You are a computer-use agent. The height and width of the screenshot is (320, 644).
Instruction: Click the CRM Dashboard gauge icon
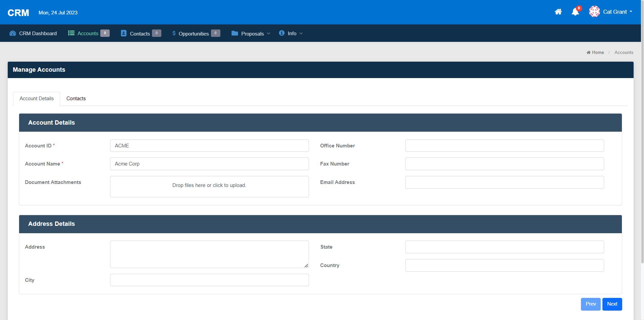tap(13, 33)
